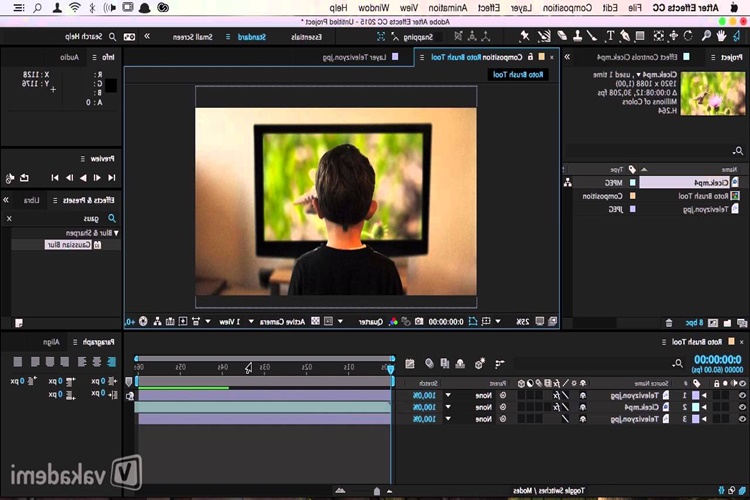Select the Clone Stamp tool
750x500 pixels.
[577, 36]
